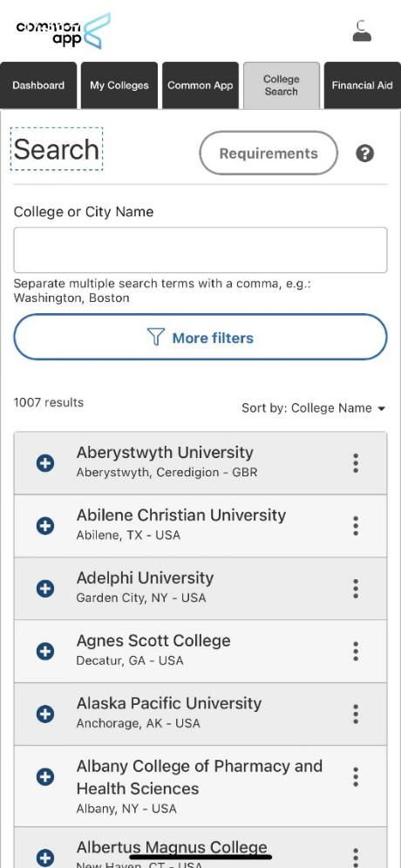Add Albany College of Pharmacy plus icon
The height and width of the screenshot is (868, 401).
pyautogui.click(x=45, y=776)
